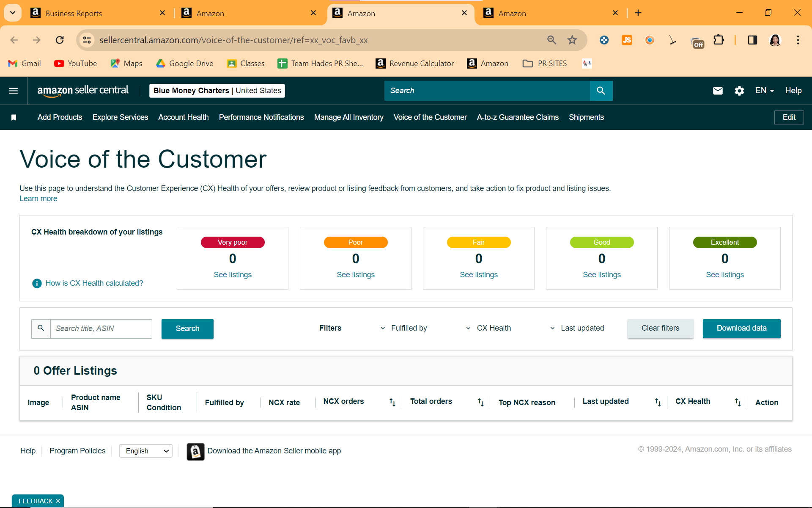This screenshot has height=508, width=812.
Task: Open Add Products in navigation bar
Action: 60,117
